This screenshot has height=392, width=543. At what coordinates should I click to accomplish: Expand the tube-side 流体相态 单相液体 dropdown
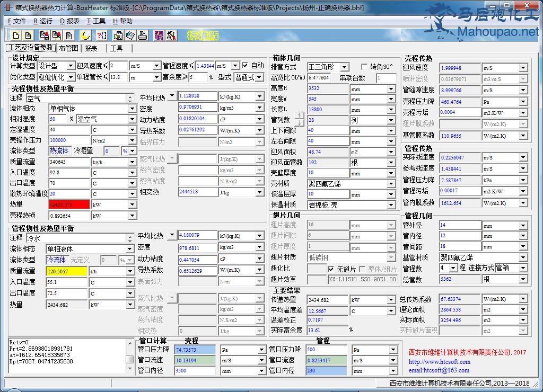(x=129, y=249)
